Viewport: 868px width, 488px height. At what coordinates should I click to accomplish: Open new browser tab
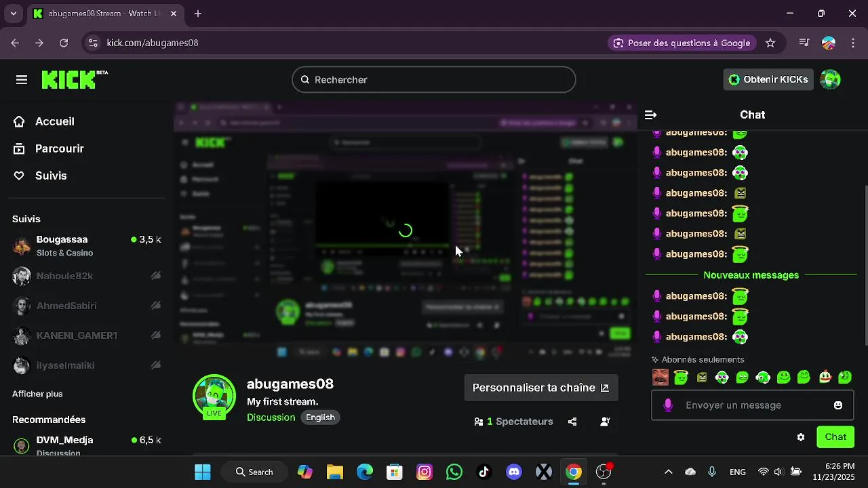[198, 14]
